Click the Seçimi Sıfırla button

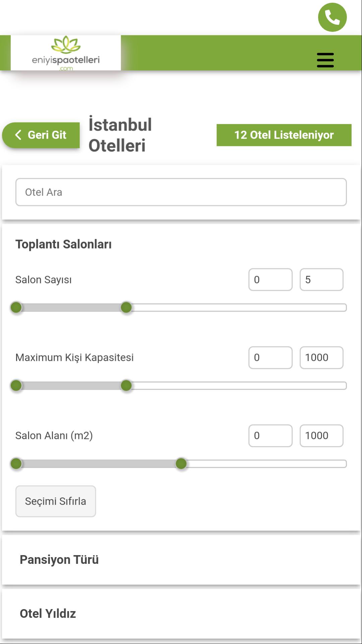point(56,501)
